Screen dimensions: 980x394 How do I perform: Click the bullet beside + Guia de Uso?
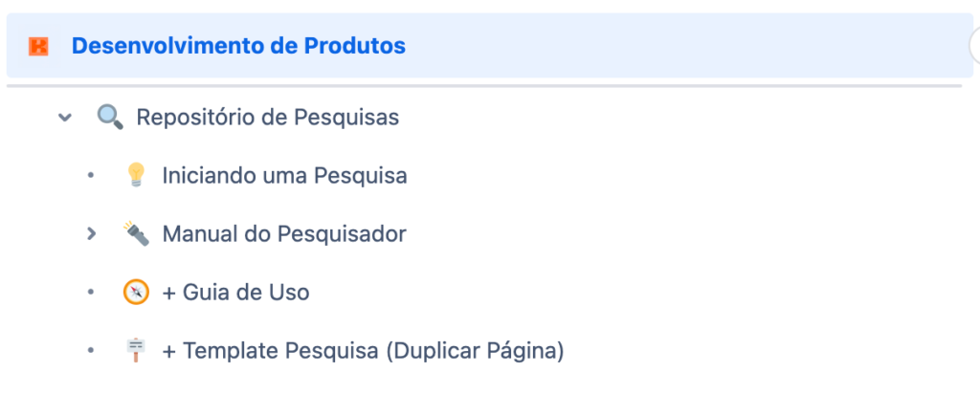pos(91,293)
